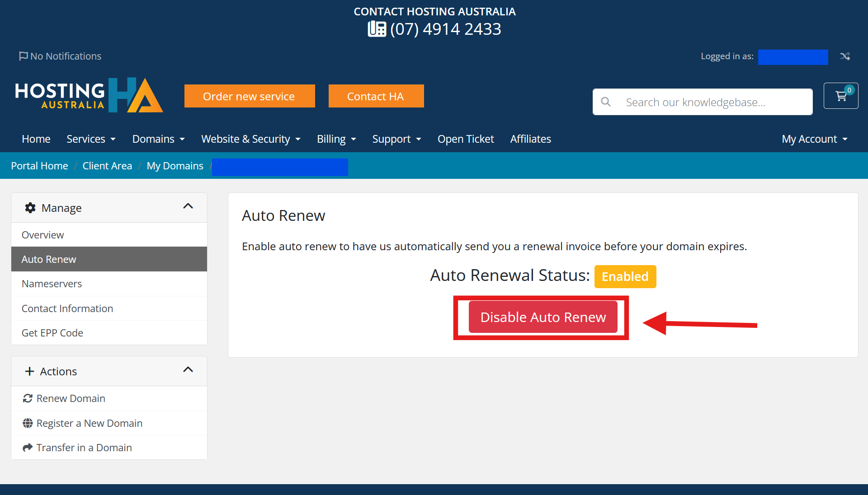868x495 pixels.
Task: Click the Renew Domain refresh icon
Action: (x=28, y=398)
